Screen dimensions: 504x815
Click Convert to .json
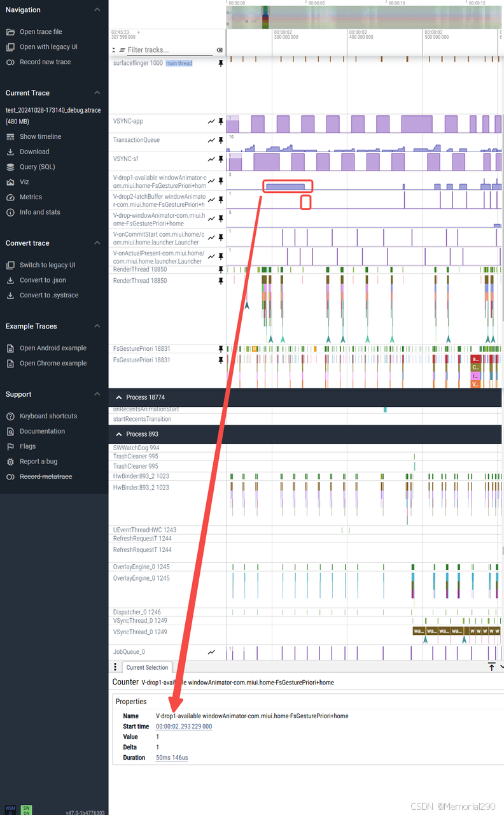pos(43,280)
